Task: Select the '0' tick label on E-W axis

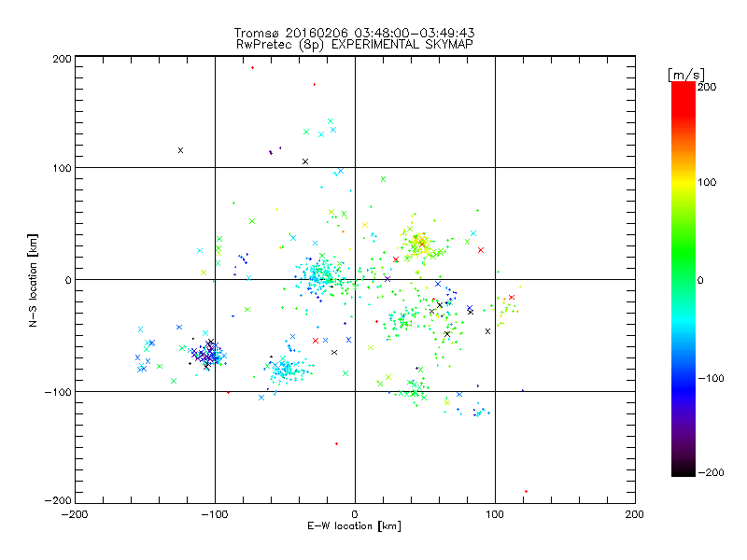Action: click(355, 514)
